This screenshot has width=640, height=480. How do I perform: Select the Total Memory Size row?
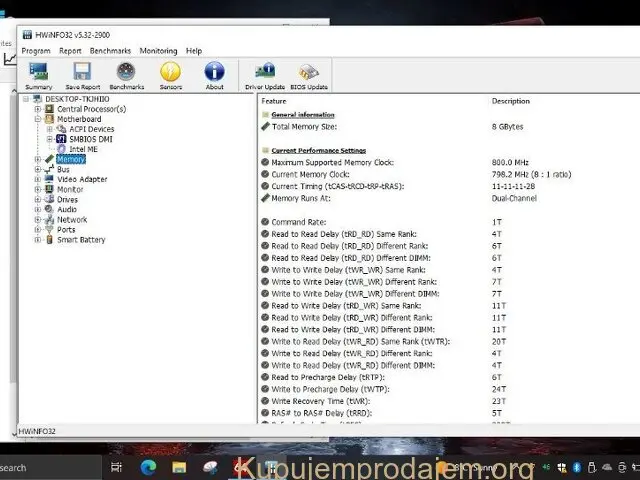[311, 127]
